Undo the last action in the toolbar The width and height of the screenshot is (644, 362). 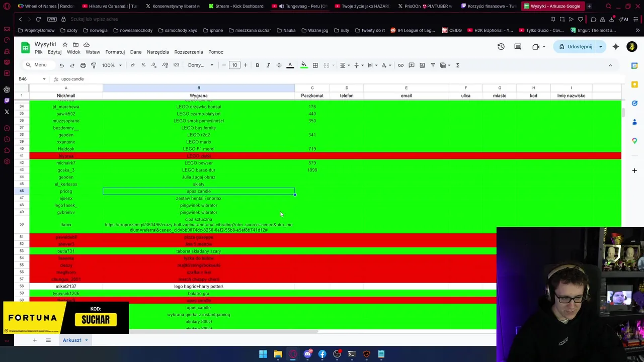coord(61,65)
